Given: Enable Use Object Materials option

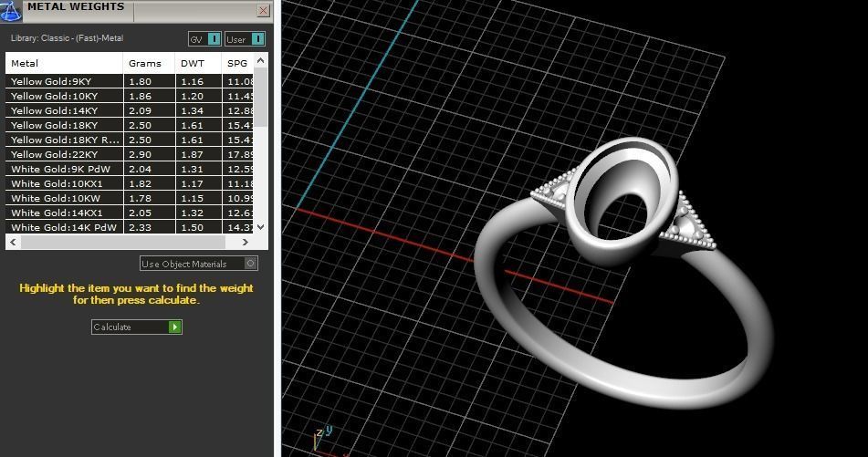Looking at the screenshot, I should (199, 264).
